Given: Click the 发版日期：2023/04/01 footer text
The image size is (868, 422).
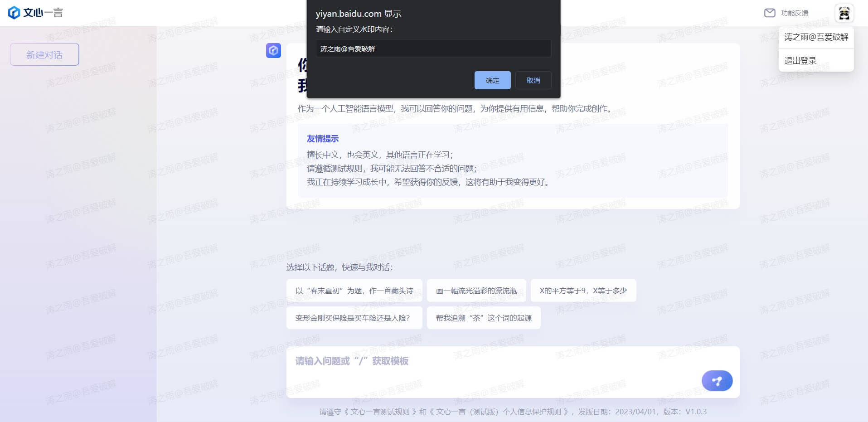Looking at the screenshot, I should 617,412.
